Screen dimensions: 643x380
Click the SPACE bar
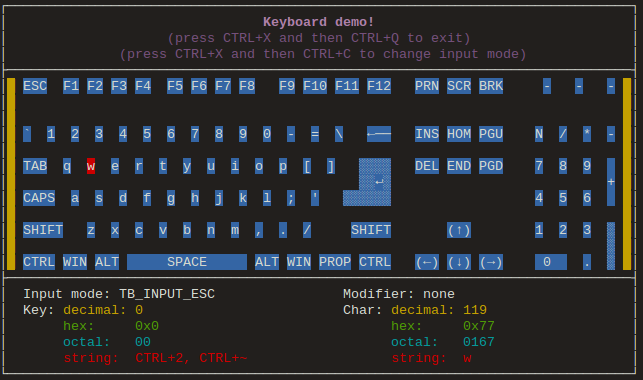coord(187,262)
